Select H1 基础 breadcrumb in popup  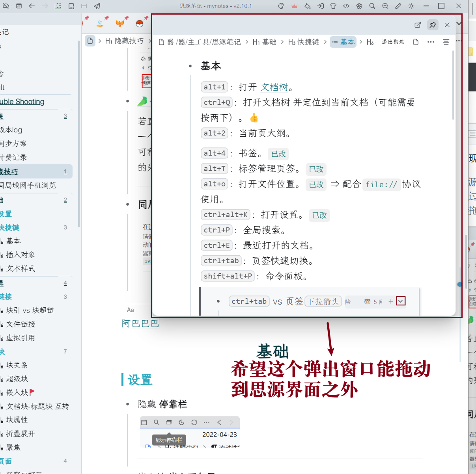pyautogui.click(x=264, y=42)
